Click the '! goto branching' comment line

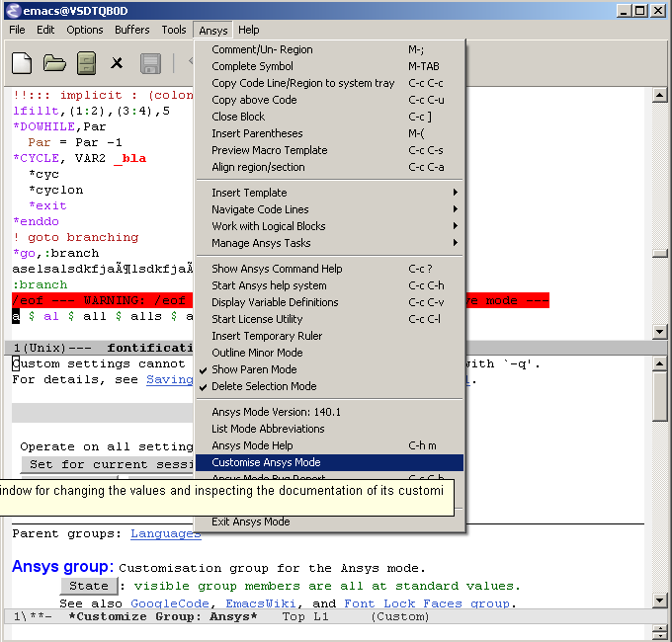(75, 237)
